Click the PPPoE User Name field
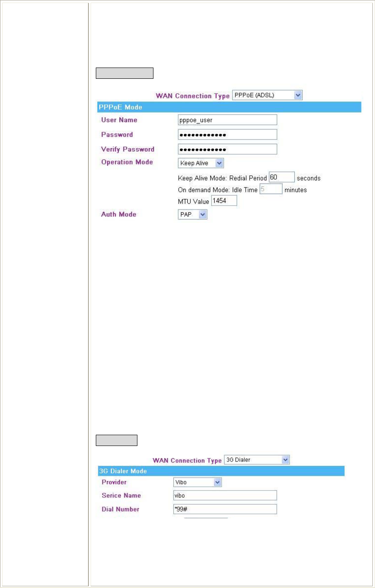Image resolution: width=375 pixels, height=588 pixels. (x=227, y=120)
